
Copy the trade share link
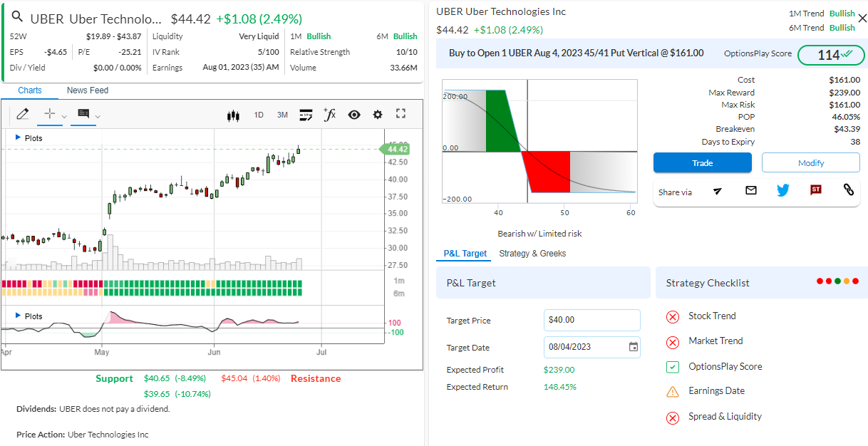pos(848,190)
